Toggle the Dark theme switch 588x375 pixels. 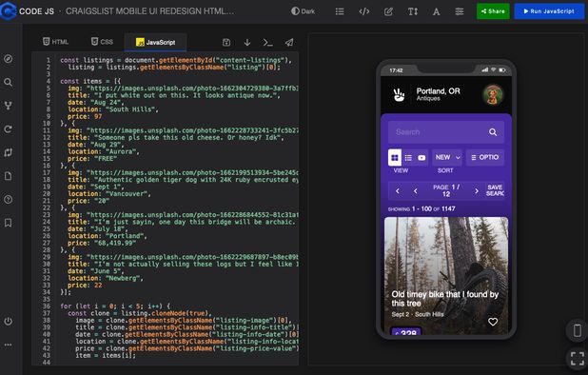(x=303, y=11)
